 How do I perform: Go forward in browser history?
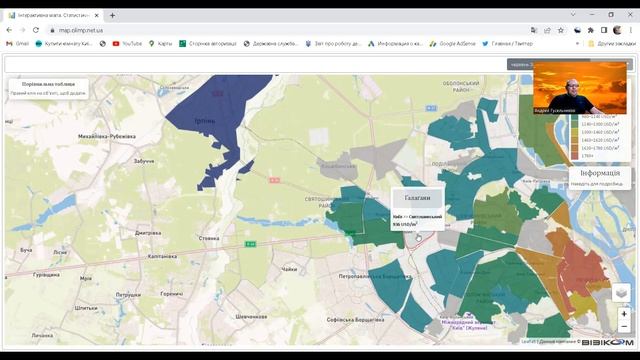pos(22,30)
